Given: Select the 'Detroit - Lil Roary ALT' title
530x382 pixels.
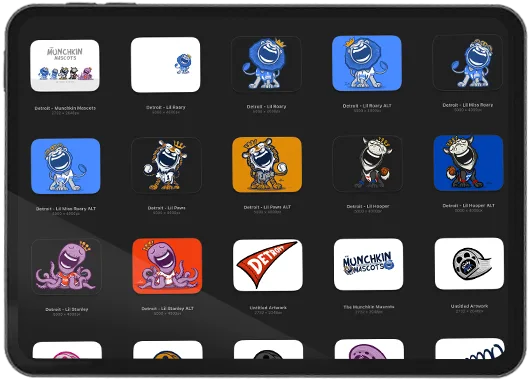Looking at the screenshot, I should click(x=367, y=106).
